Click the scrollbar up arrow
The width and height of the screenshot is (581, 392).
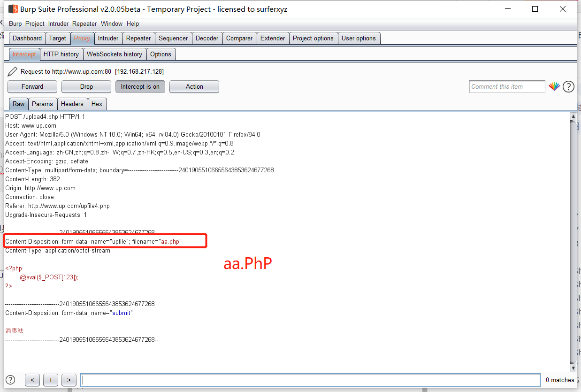(573, 116)
